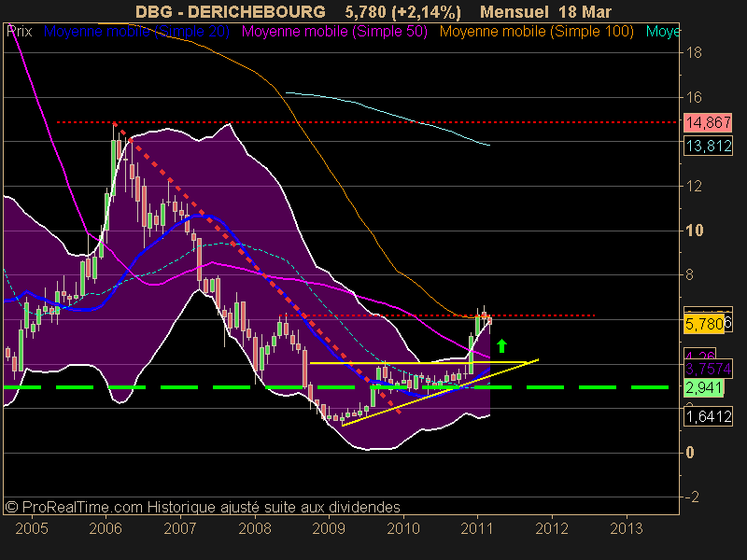747x560 pixels.
Task: Select Moyenne mobile (Simple 20) legend entry
Action: click(136, 32)
